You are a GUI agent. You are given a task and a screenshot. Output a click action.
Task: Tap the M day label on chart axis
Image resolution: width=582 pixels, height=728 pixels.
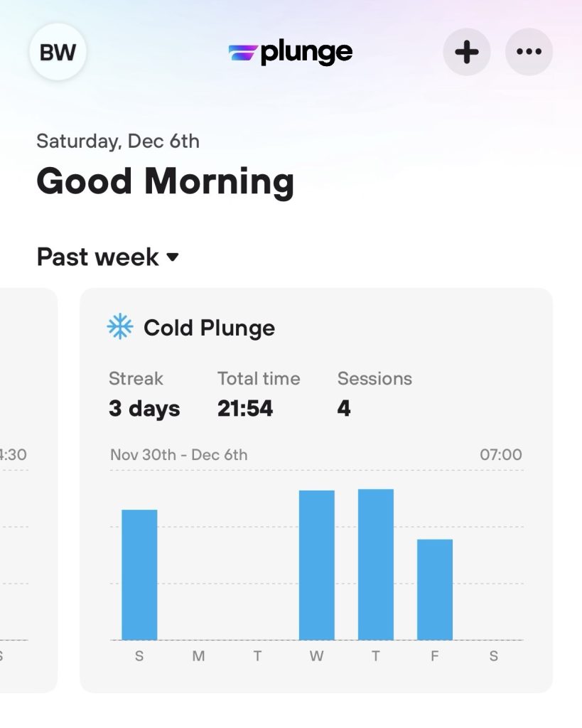click(198, 656)
